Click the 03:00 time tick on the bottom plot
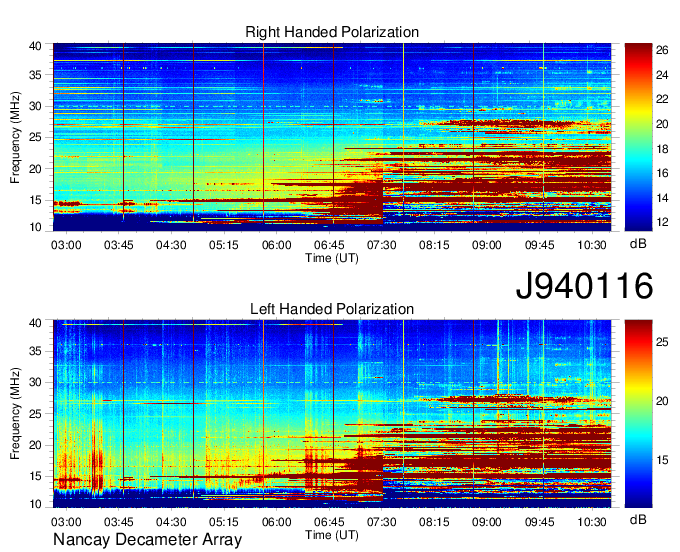 click(x=66, y=522)
